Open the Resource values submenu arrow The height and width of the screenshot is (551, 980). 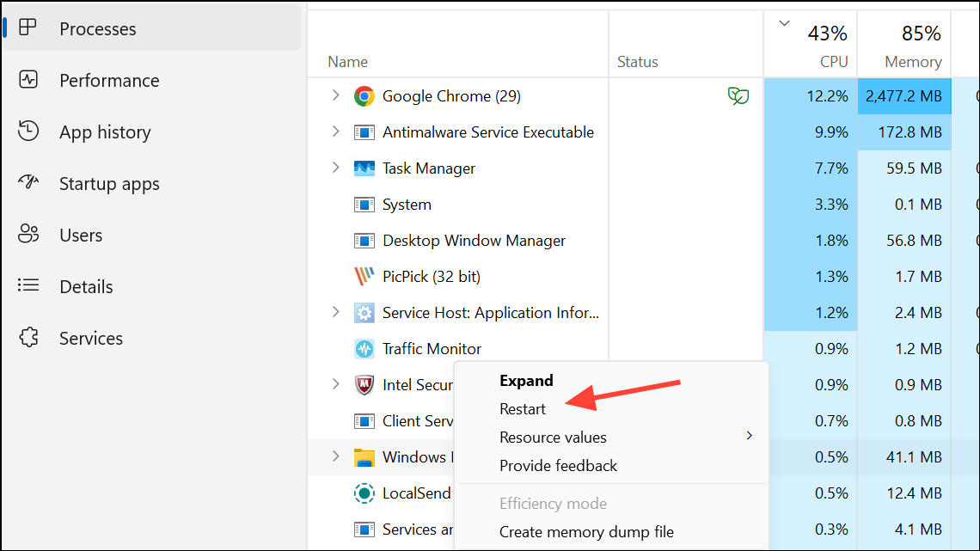[x=749, y=436]
